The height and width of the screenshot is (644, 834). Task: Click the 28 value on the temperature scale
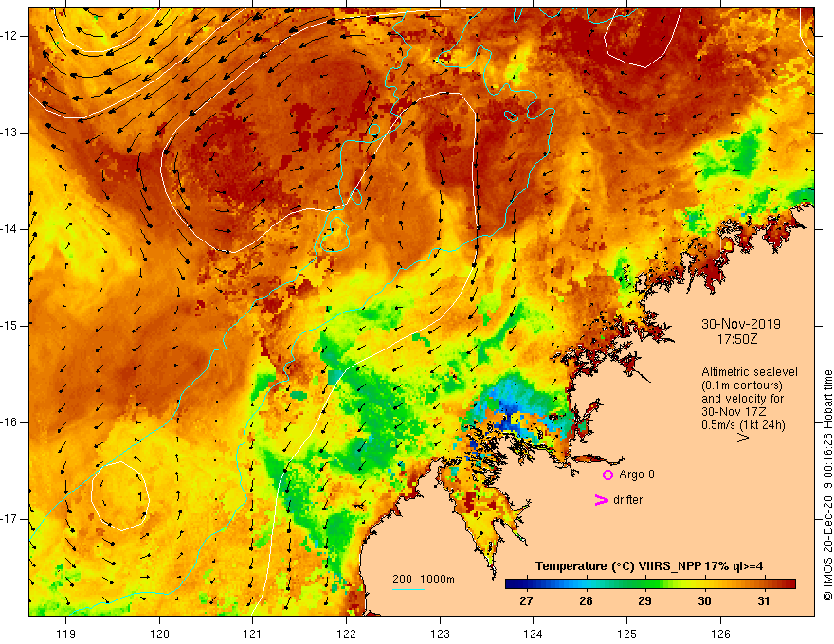pyautogui.click(x=586, y=601)
